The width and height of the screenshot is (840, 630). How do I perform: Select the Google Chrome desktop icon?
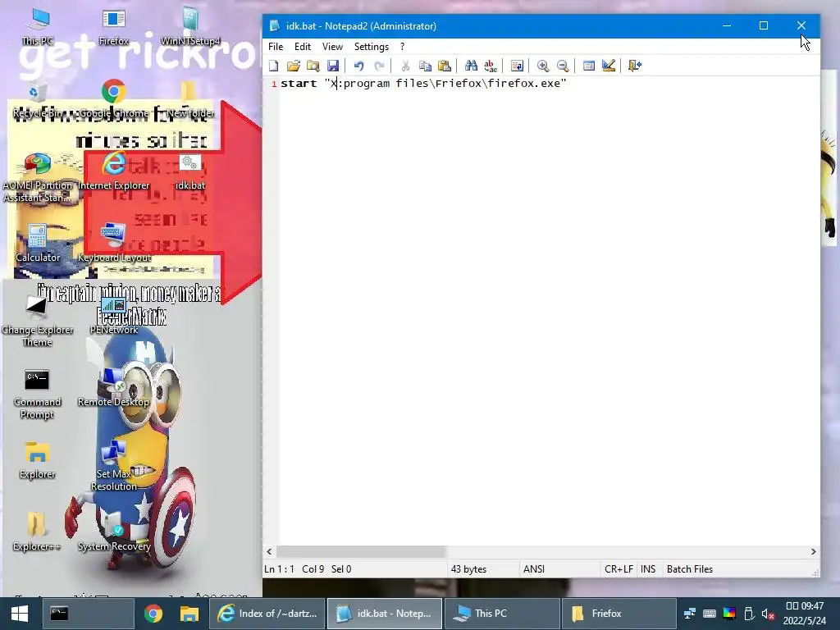(113, 99)
